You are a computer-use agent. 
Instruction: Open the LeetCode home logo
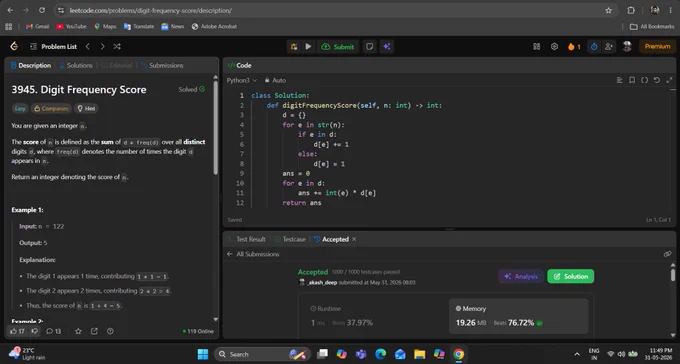tap(14, 46)
